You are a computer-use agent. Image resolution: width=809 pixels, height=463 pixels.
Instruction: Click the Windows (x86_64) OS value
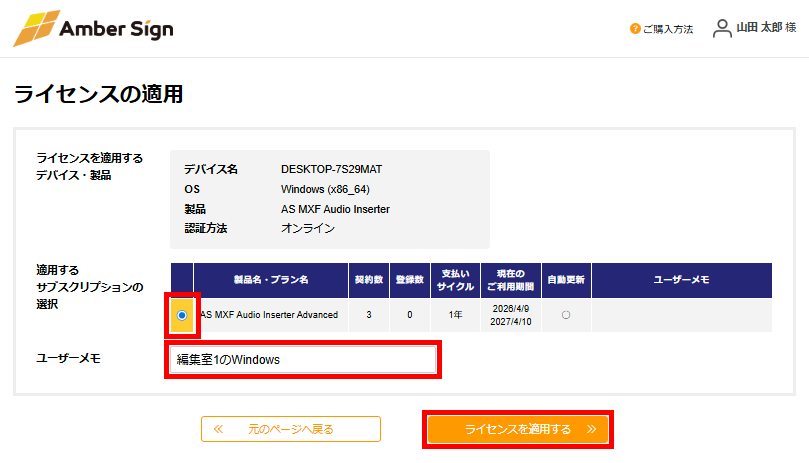[325, 189]
